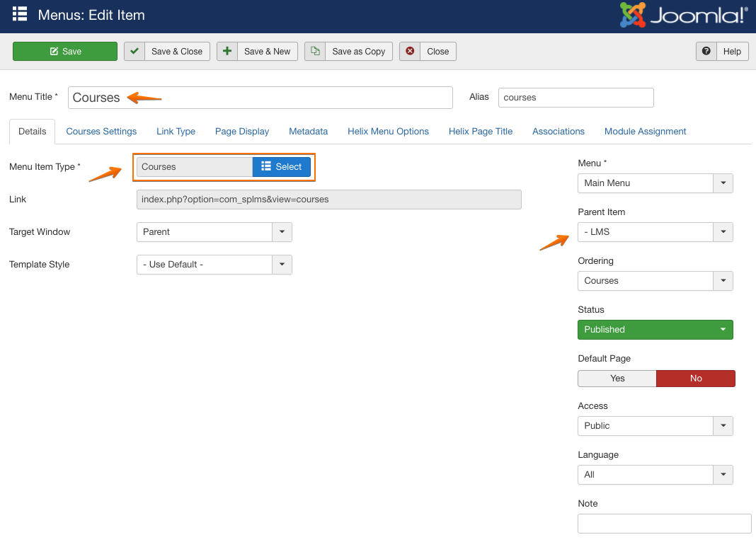Open the Target Window dropdown
Screen dimensions: 756x542
coord(214,232)
